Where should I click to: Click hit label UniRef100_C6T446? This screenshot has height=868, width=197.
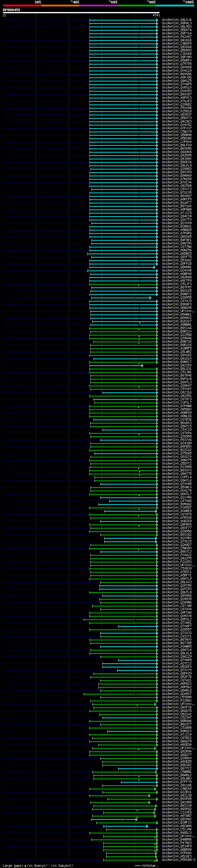click(x=177, y=501)
